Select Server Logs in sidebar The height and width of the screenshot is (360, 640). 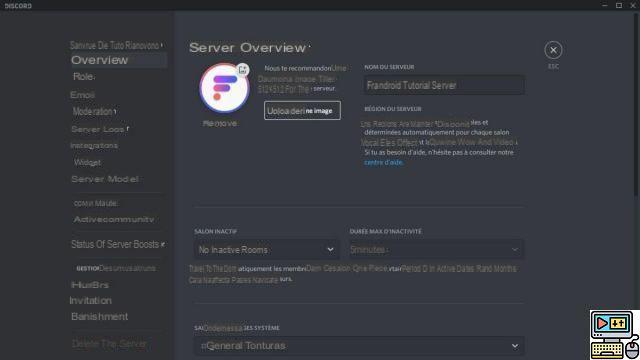click(100, 129)
